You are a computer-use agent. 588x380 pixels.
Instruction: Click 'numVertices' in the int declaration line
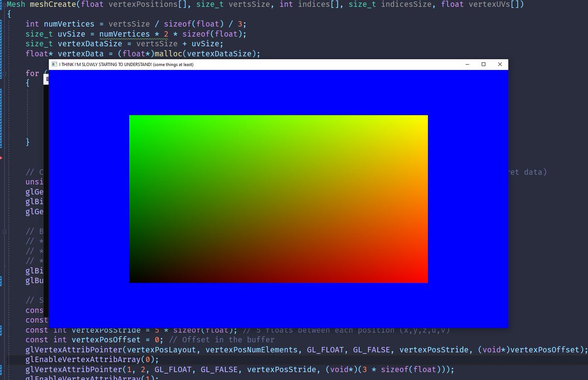click(x=68, y=24)
